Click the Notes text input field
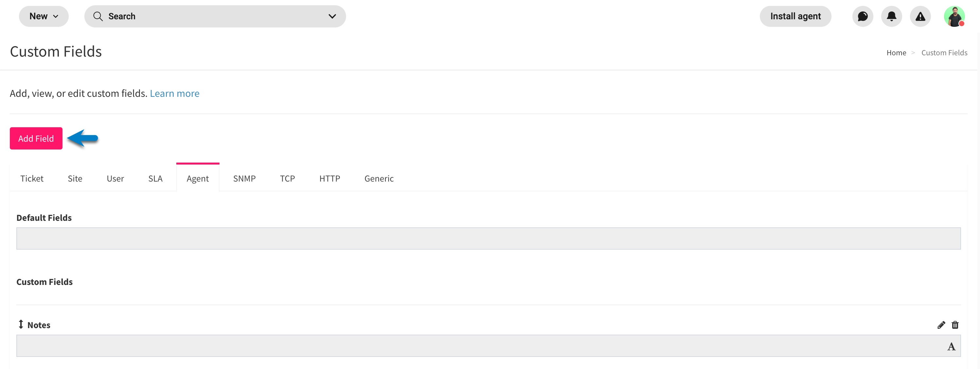This screenshot has width=980, height=369. [488, 346]
